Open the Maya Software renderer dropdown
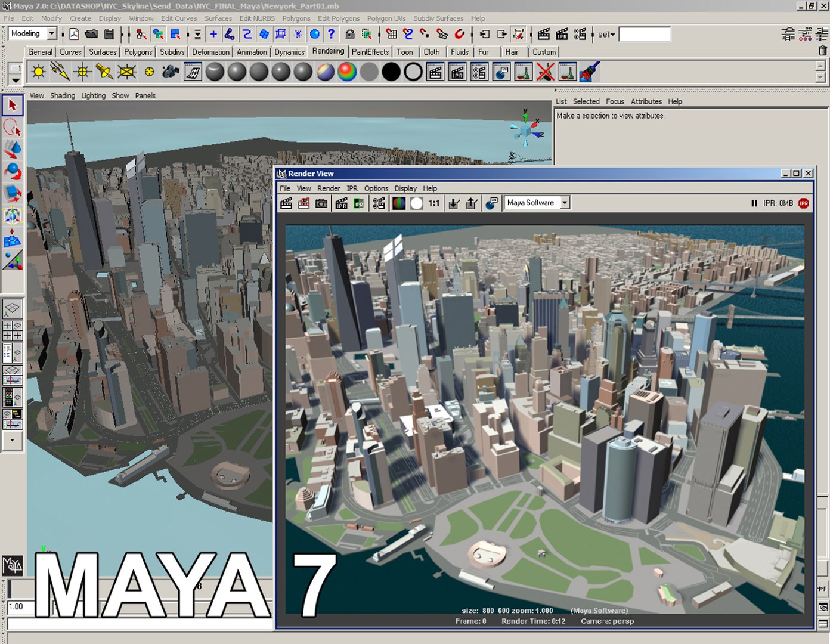Screen dimensions: 830x644 click(565, 203)
